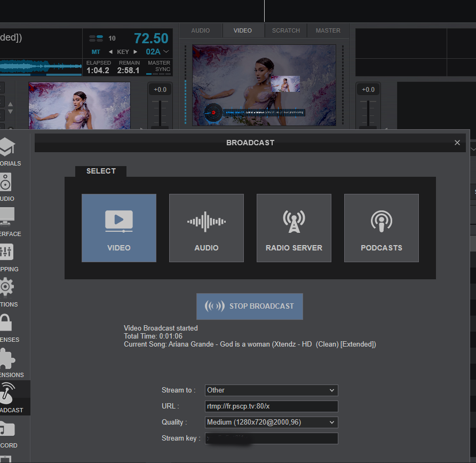Open the Licenses padlock icon
This screenshot has height=463, width=476.
(6, 323)
